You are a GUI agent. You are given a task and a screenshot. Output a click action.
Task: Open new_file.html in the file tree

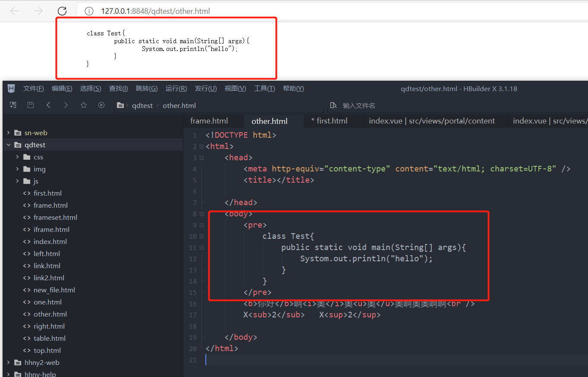coord(54,290)
